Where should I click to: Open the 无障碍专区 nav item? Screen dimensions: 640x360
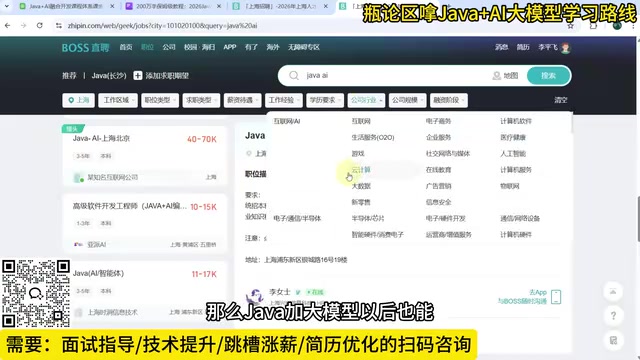point(304,47)
